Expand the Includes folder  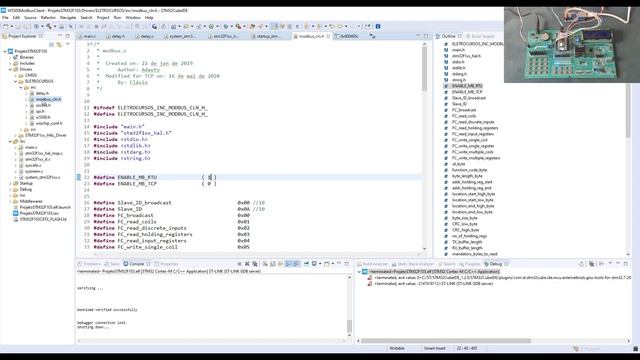point(10,64)
